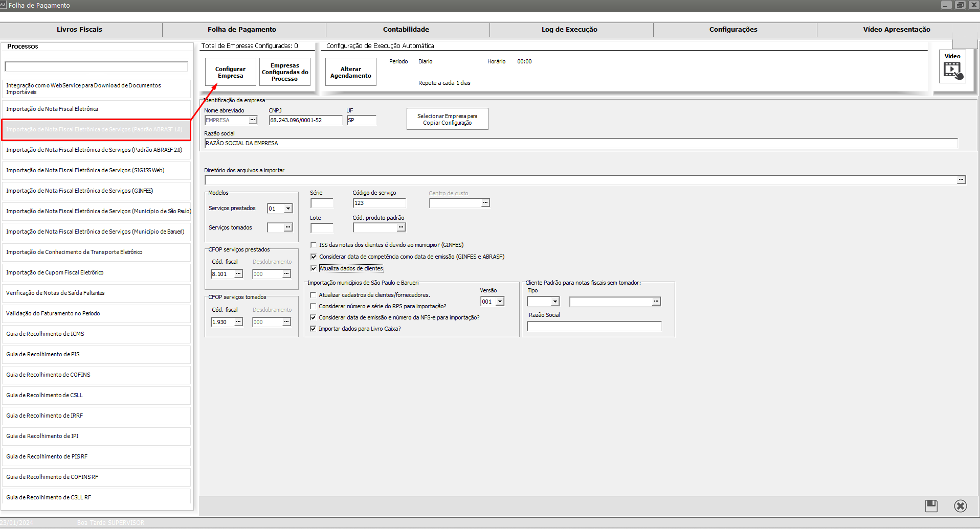Click Selecionar Empresa para Copiar Configuração

448,119
